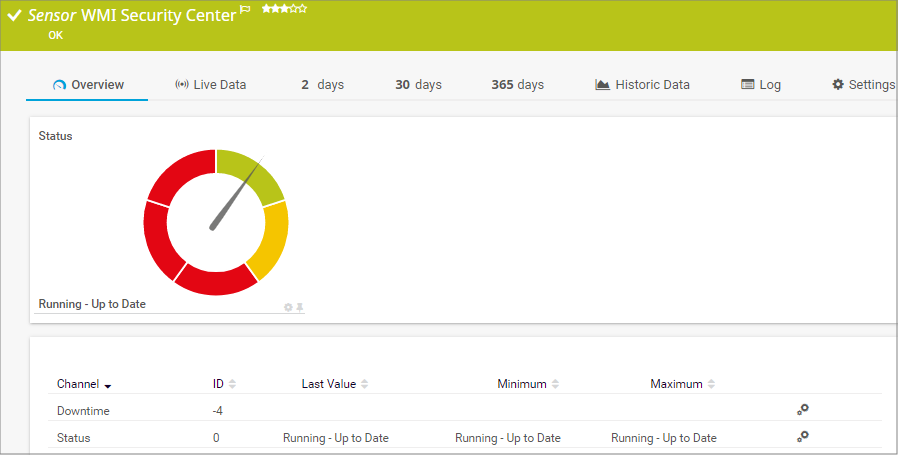Viewport: 898px width, 455px height.
Task: Open the Historic Data tab
Action: (642, 85)
